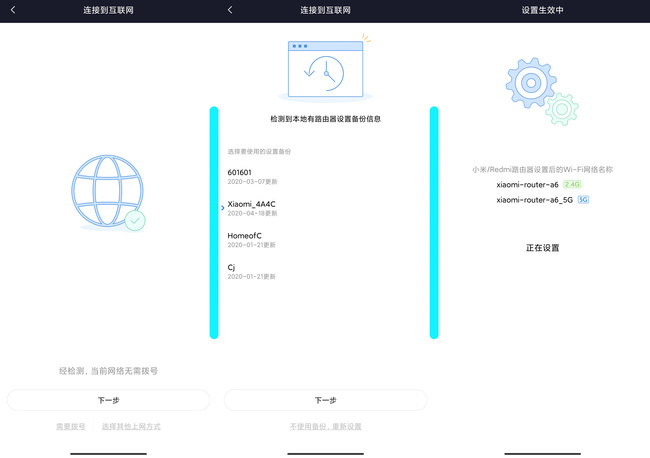Select the Cj backup entry
650x458 pixels.
232,271
